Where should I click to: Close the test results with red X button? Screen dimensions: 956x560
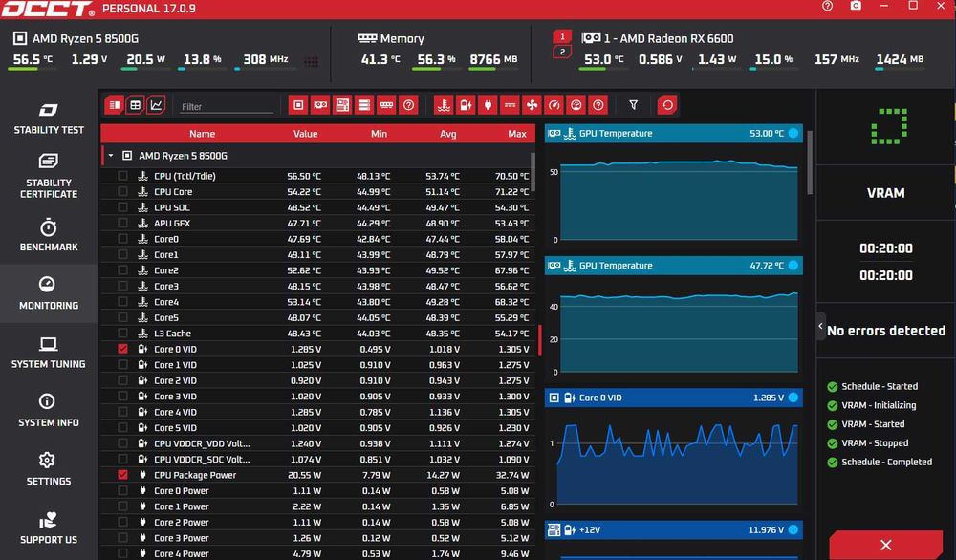[886, 545]
